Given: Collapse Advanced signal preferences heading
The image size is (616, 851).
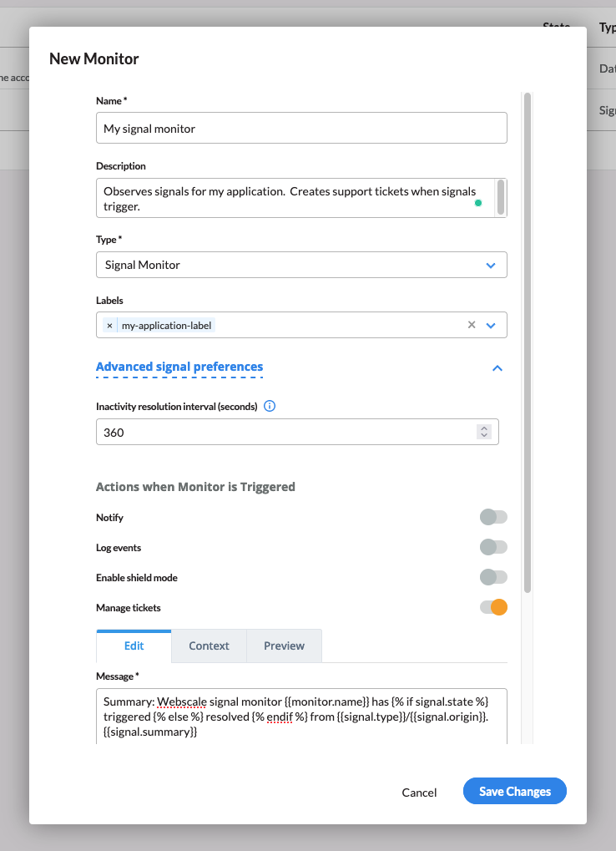Looking at the screenshot, I should tap(179, 367).
